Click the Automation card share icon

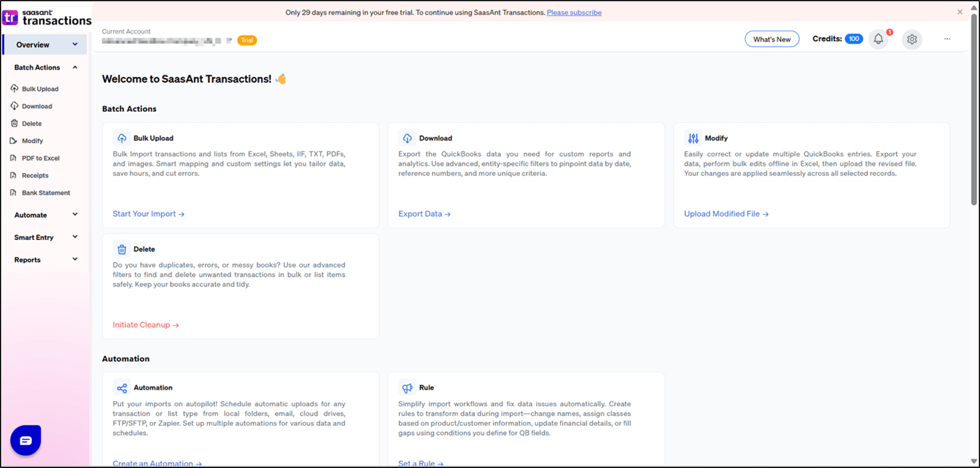[x=122, y=388]
